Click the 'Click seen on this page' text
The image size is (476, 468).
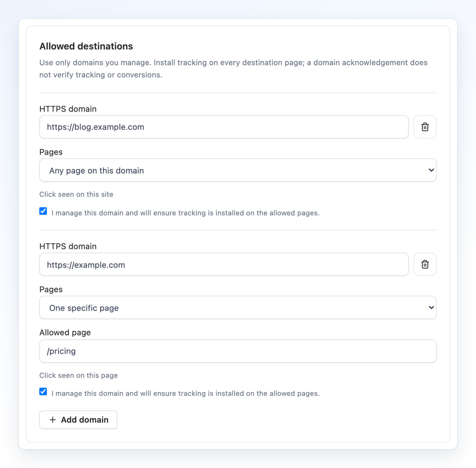point(79,375)
